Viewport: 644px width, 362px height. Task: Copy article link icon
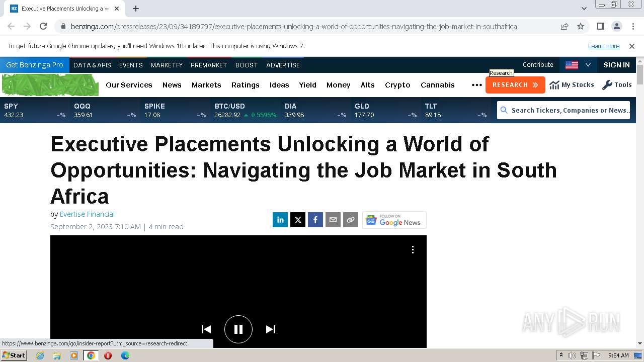click(x=351, y=220)
